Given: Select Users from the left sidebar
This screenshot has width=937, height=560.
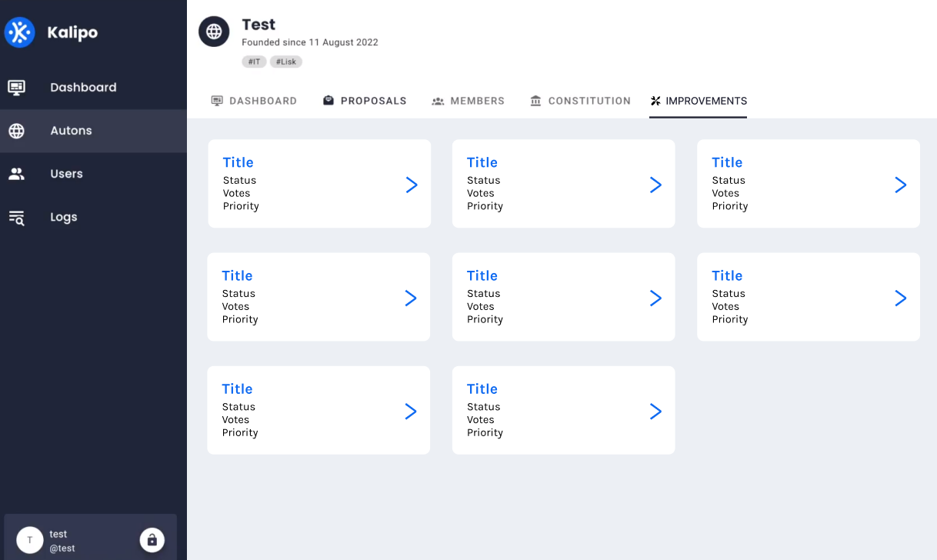Looking at the screenshot, I should 66,174.
